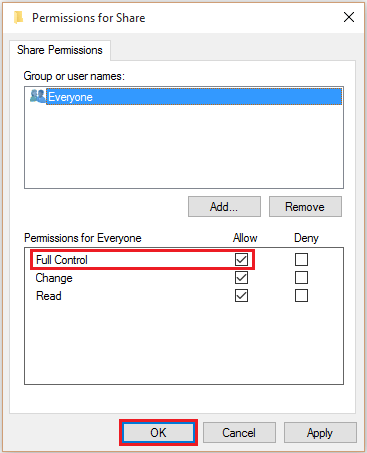Close the Permissions for Share dialog

(349, 17)
